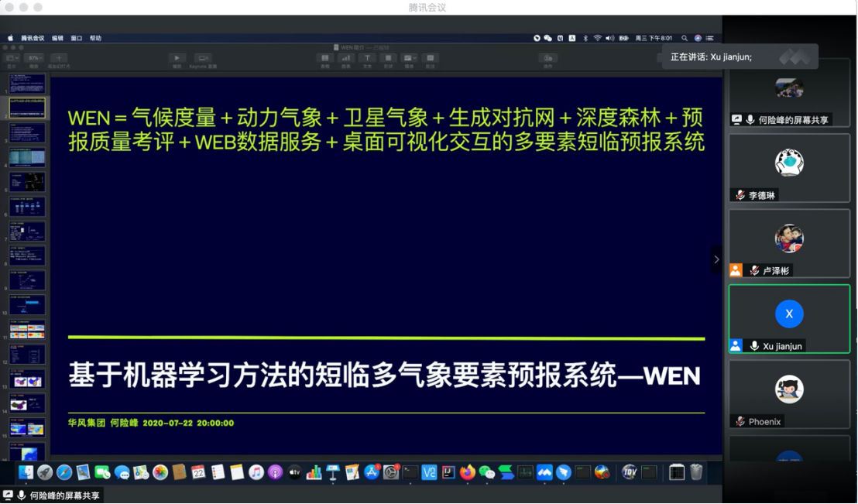Open Firefox from the dock
This screenshot has height=504, width=858.
click(x=467, y=472)
